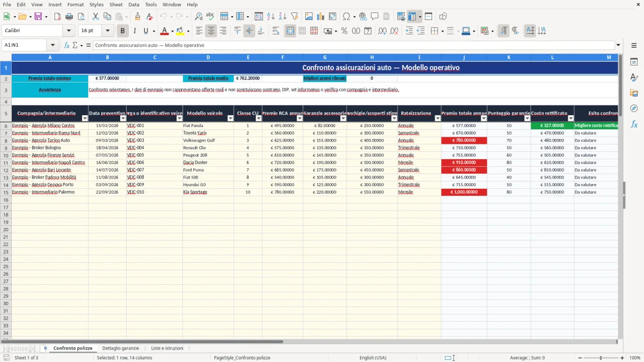Open sidebar Navigator panel
This screenshot has height=362, width=644.
point(634,108)
